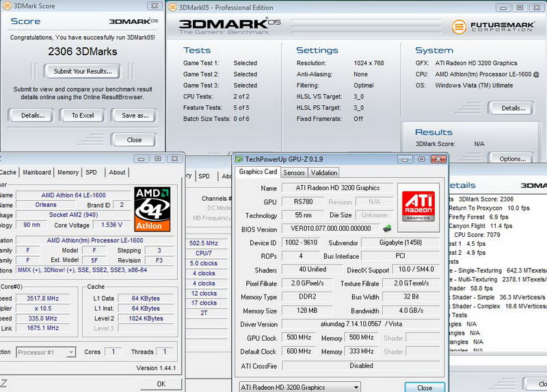547x392 pixels.
Task: Open the graphics card selection dropdown in GPU-Z
Action: coord(300,387)
